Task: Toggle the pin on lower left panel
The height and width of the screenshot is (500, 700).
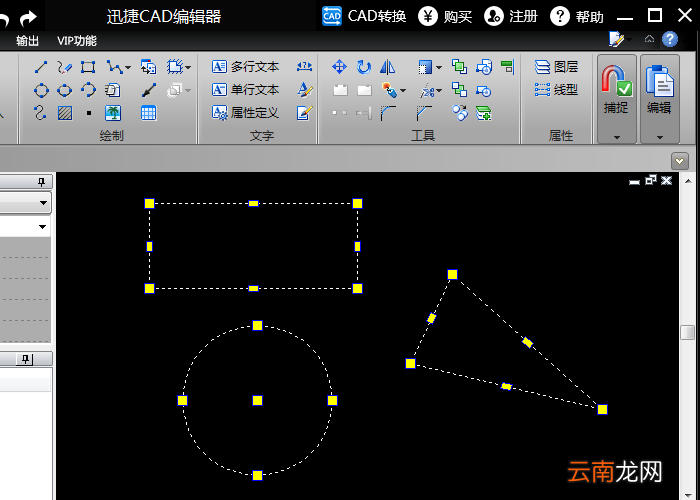Action: [25, 359]
